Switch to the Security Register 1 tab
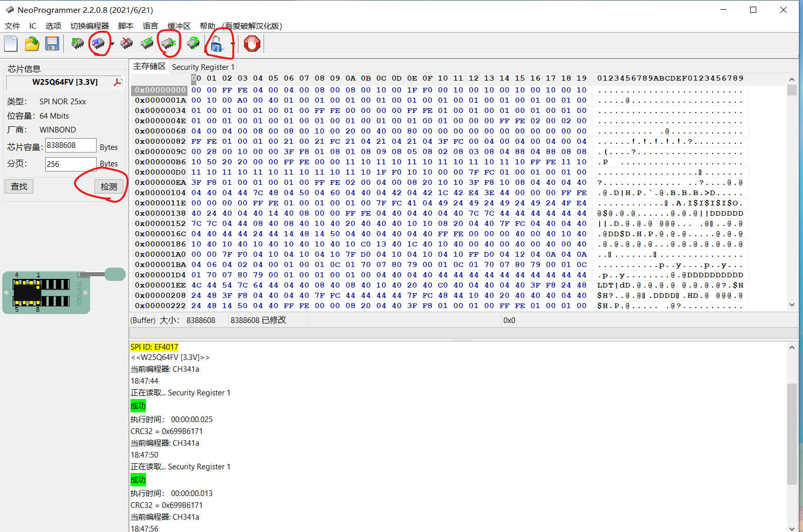 203,67
